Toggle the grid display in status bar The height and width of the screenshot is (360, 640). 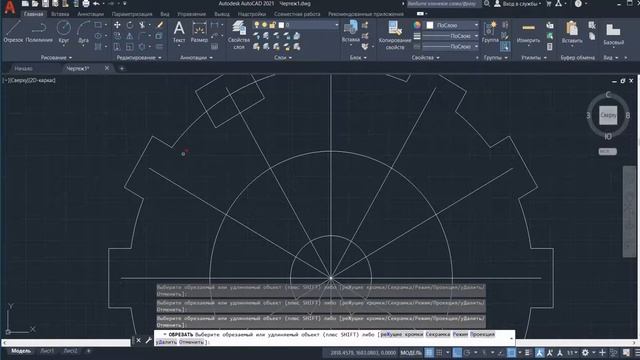pyautogui.click(x=429, y=353)
